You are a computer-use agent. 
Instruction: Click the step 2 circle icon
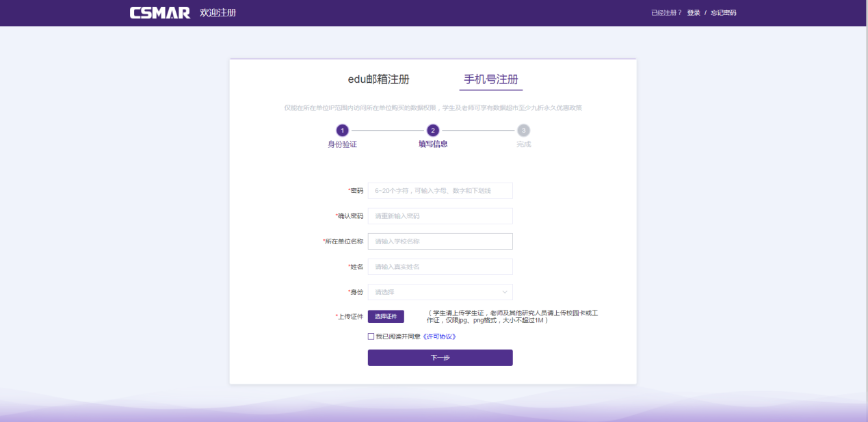click(432, 130)
